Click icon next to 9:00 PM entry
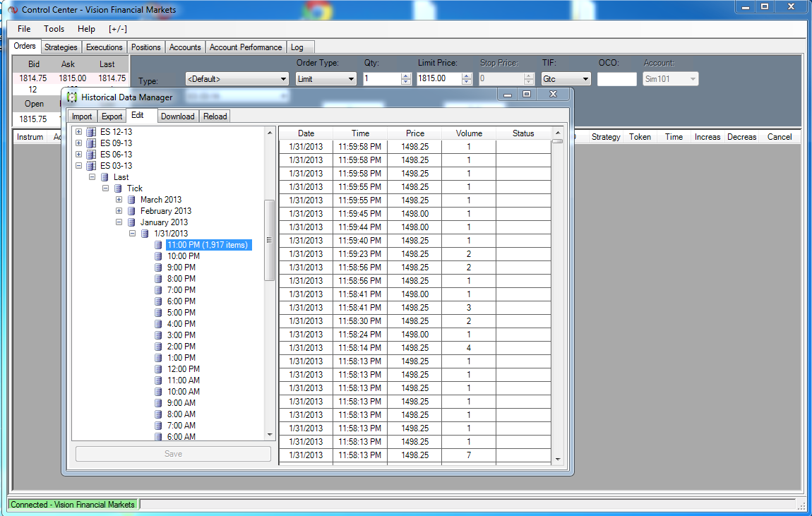 point(158,268)
